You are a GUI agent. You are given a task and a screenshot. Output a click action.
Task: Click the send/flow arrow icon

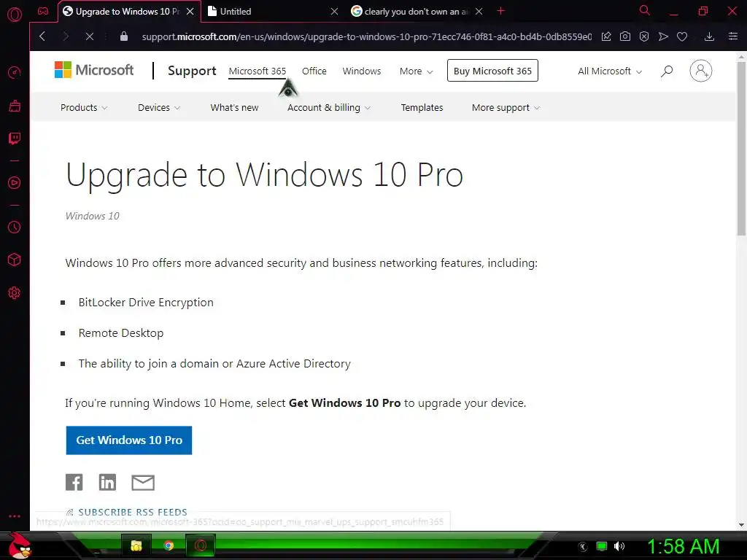663,36
